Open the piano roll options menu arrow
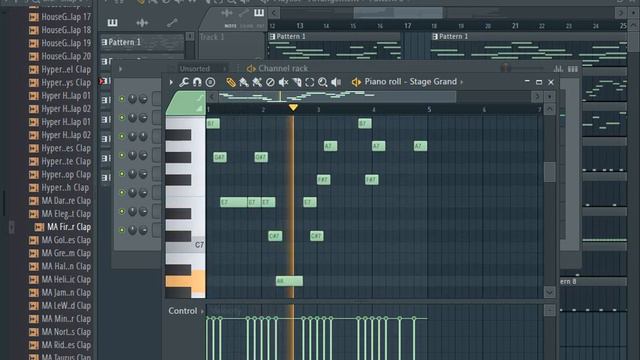This screenshot has height=360, width=640. tap(171, 82)
